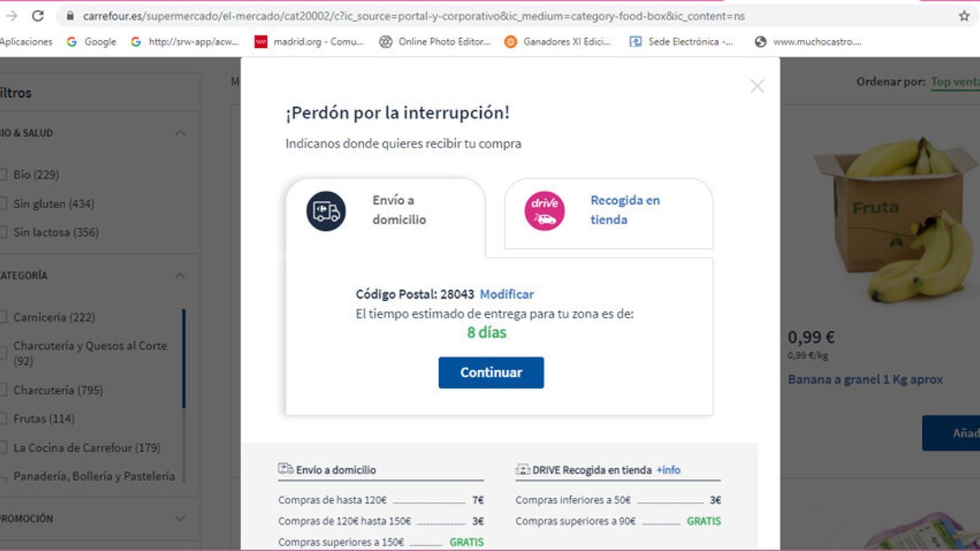Open the Sede Electrónica bookmark
Screen dimensions: 980x551
681,42
